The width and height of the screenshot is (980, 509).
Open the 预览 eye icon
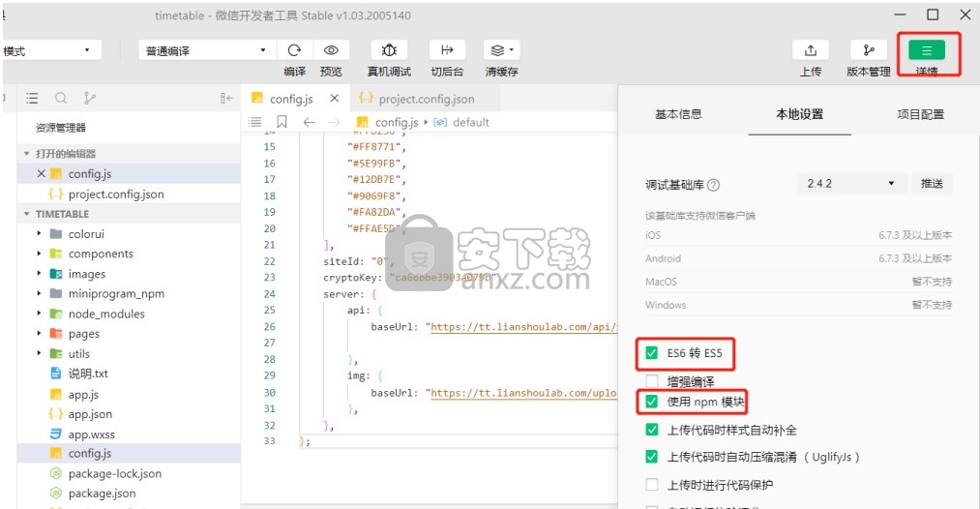[x=331, y=50]
